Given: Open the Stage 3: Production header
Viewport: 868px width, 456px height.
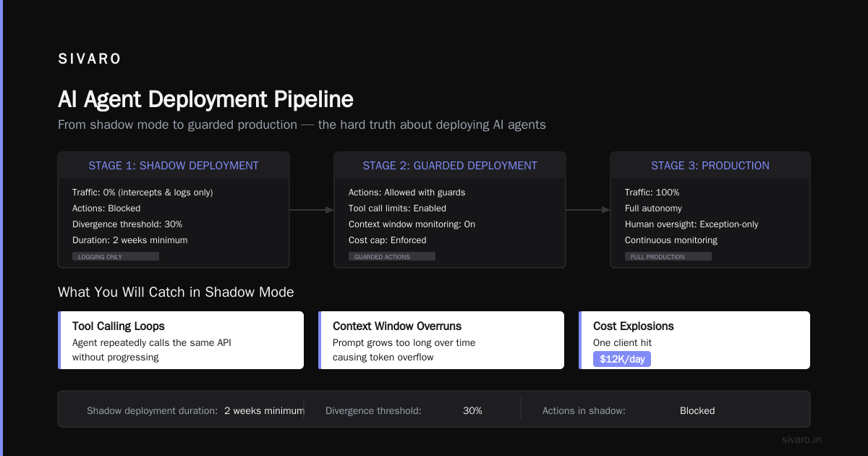Looking at the screenshot, I should tap(710, 166).
